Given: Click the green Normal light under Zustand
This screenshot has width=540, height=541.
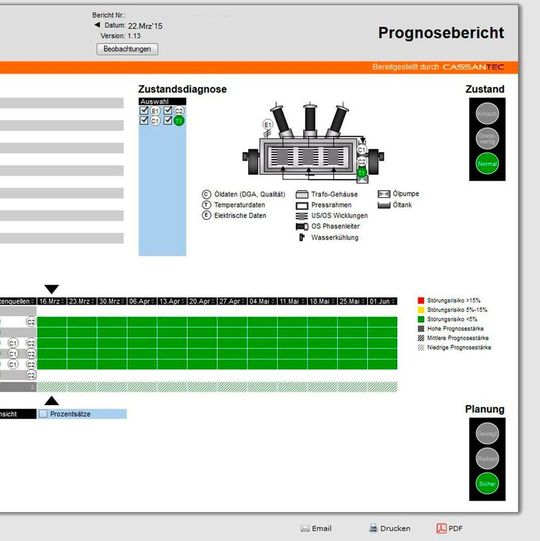Looking at the screenshot, I should tap(487, 164).
